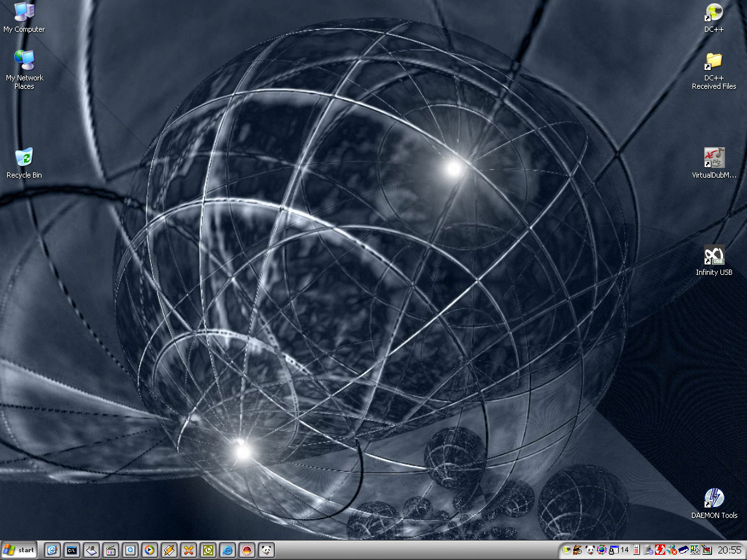747x560 pixels.
Task: Click the panda tray icon
Action: tap(590, 550)
